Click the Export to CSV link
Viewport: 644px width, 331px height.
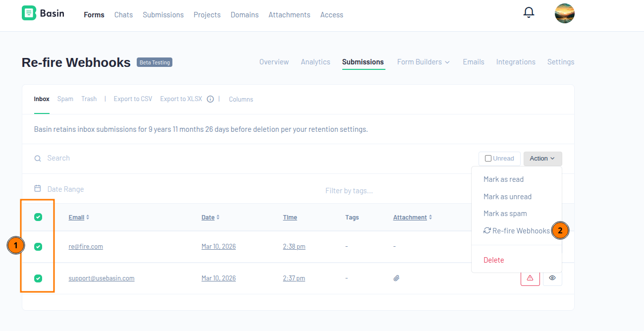pos(133,99)
